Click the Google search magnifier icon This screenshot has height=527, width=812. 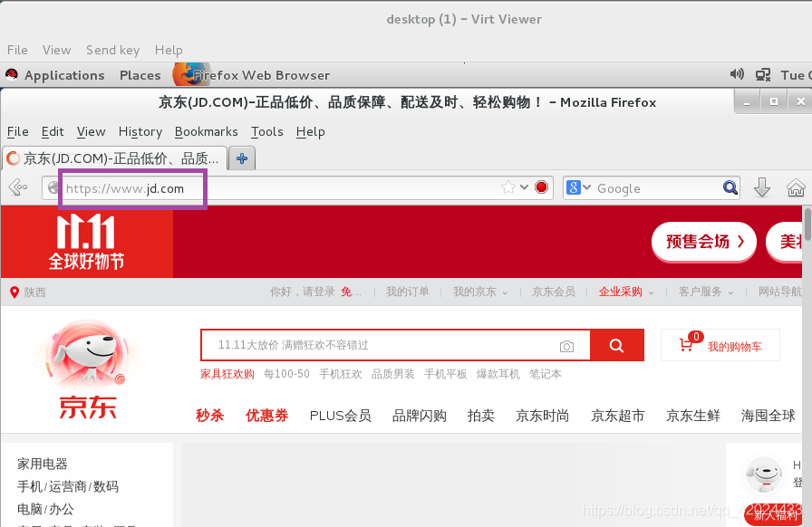[730, 187]
